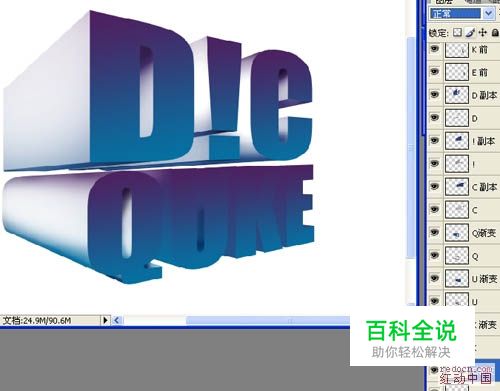Hide the C 副本 layer

(x=434, y=186)
